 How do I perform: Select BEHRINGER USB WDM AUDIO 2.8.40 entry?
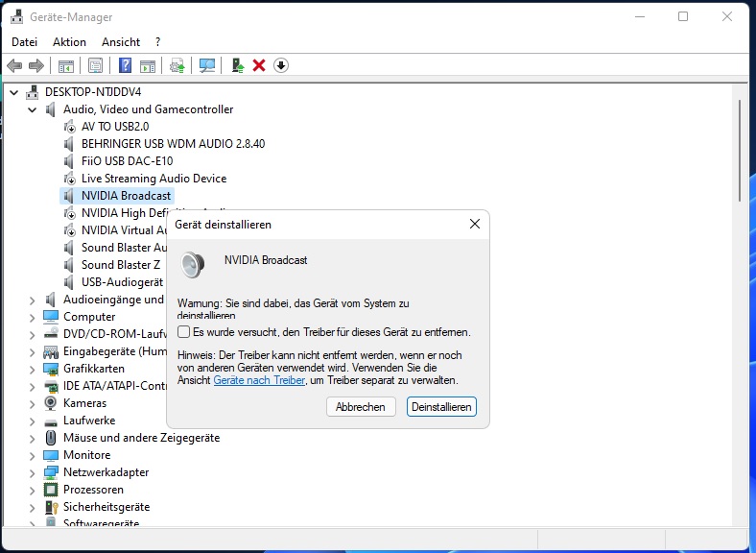click(173, 144)
